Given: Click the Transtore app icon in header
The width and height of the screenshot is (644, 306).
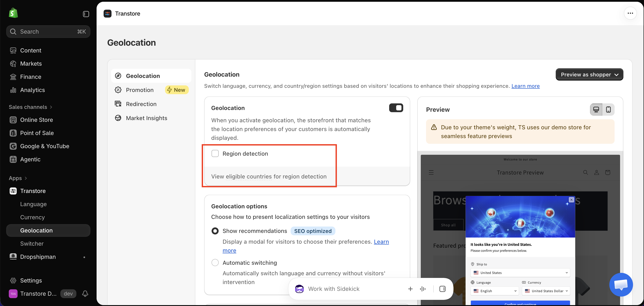Looking at the screenshot, I should pyautogui.click(x=108, y=14).
